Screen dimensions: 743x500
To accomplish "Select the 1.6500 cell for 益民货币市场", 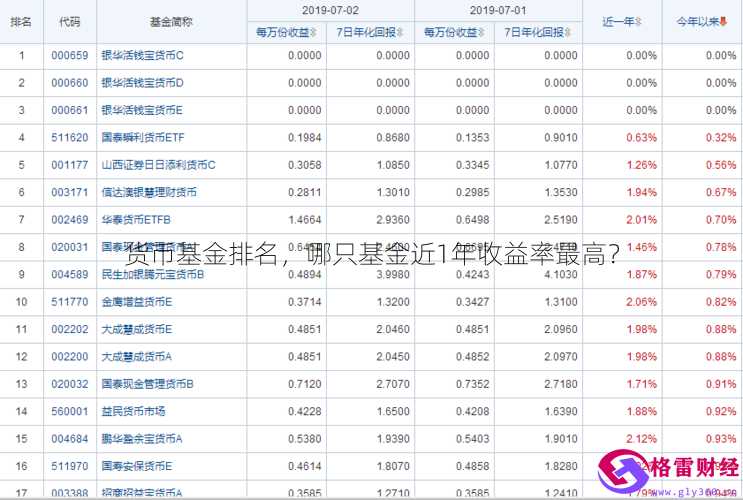I will coord(393,411).
